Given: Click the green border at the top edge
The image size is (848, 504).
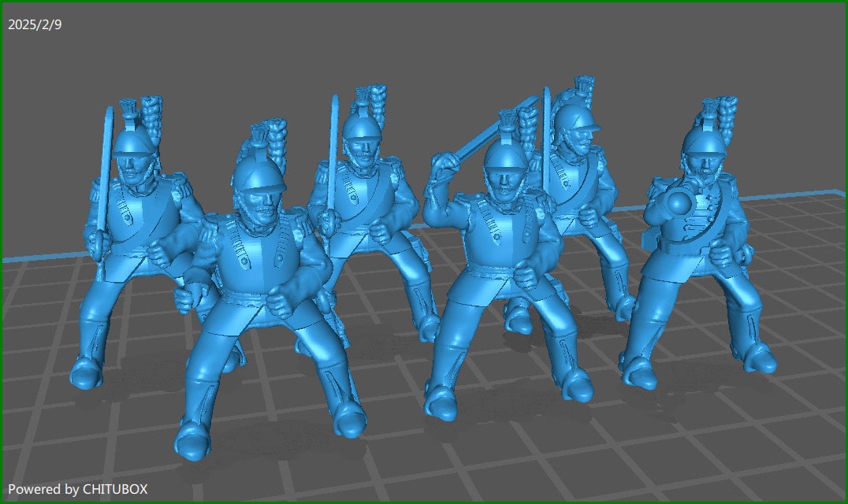Looking at the screenshot, I should 424,2.
